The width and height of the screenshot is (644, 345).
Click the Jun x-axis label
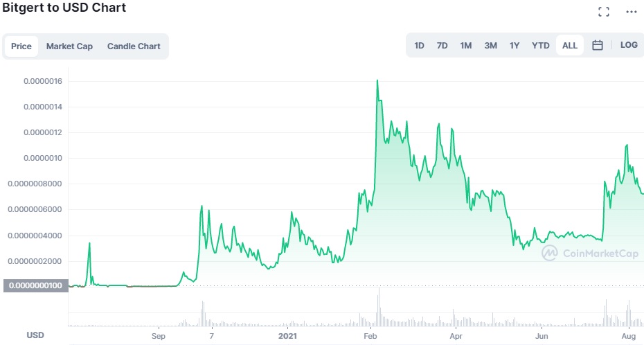(542, 336)
